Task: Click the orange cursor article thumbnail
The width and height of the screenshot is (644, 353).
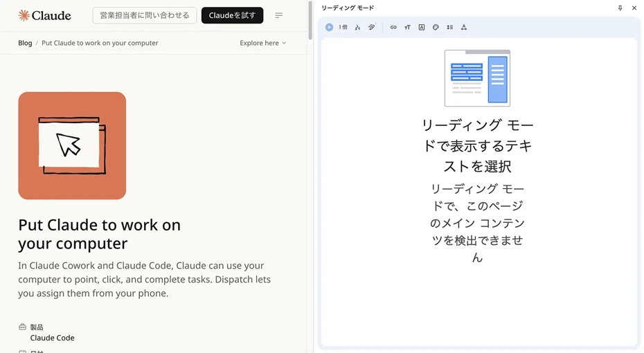Action: (72, 146)
